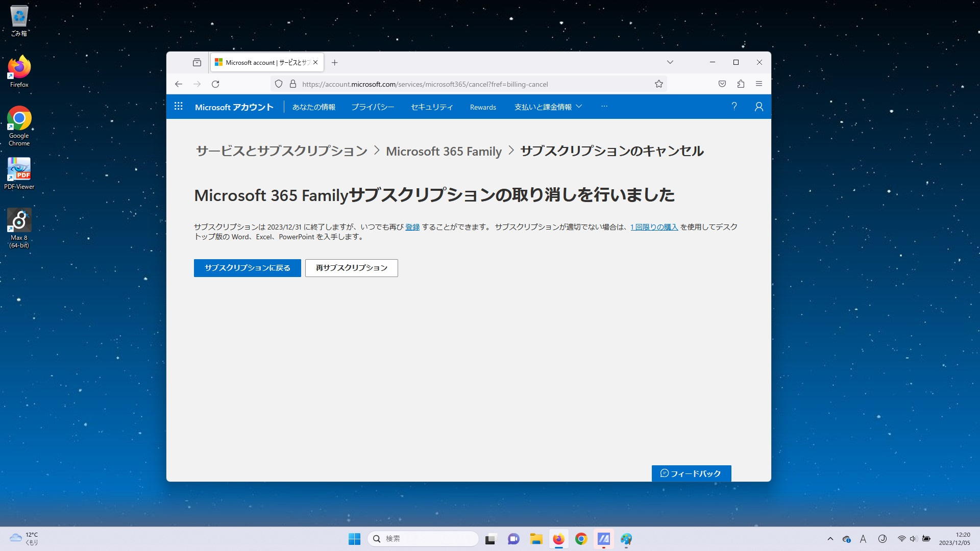Open the プライバシー navigation tab
This screenshot has height=551, width=980.
[x=373, y=107]
